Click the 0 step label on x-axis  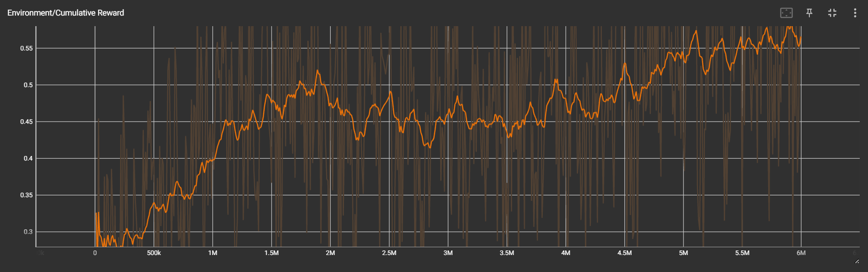[x=95, y=253]
